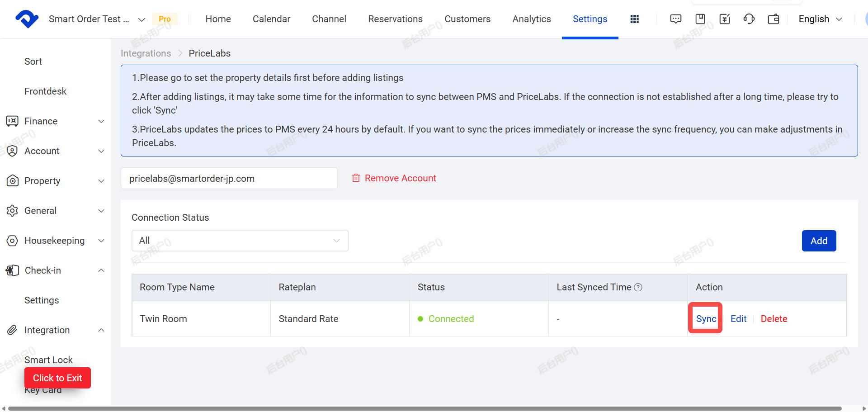Click the Add listing button

coord(819,241)
